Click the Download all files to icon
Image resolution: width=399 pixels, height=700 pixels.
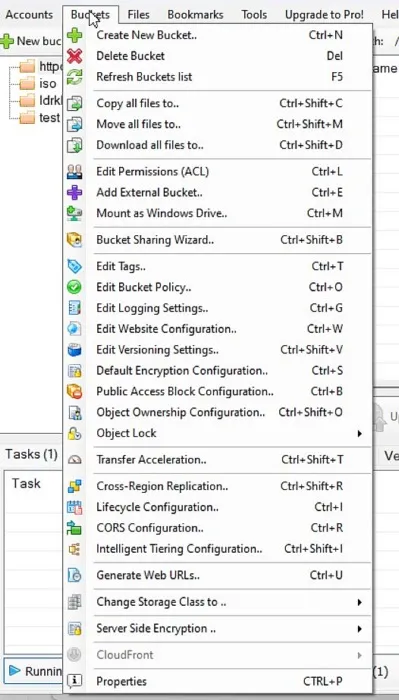[x=75, y=145]
